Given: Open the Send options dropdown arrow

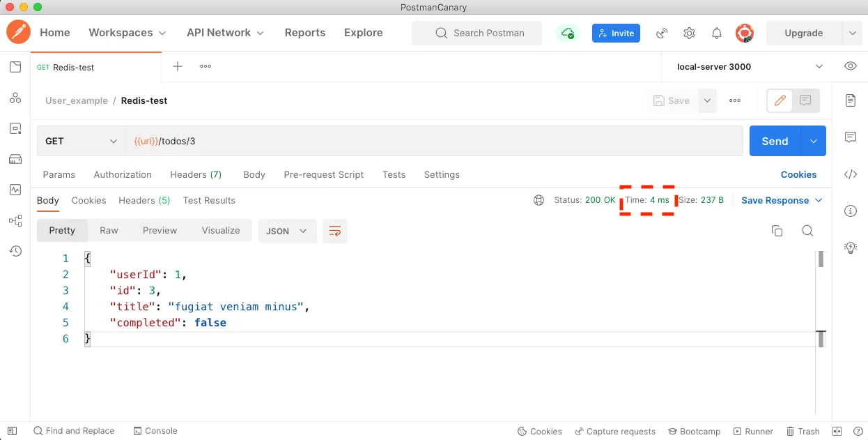Looking at the screenshot, I should tap(814, 141).
